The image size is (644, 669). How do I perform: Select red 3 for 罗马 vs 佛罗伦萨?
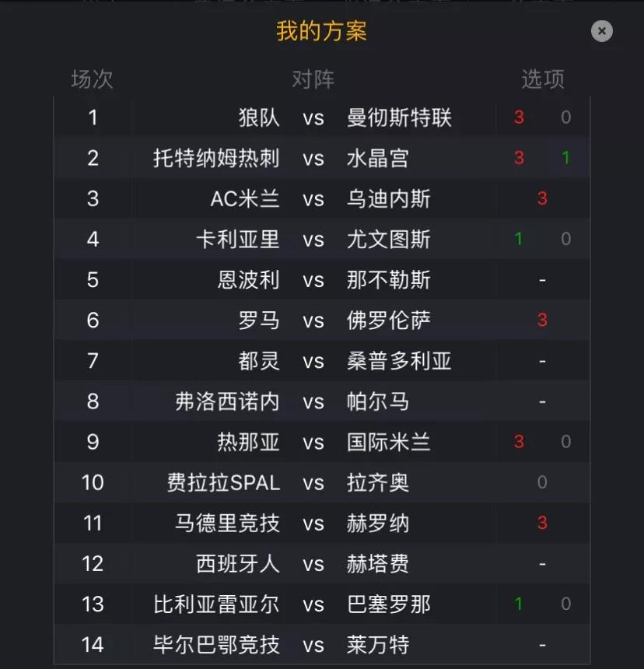click(x=542, y=320)
